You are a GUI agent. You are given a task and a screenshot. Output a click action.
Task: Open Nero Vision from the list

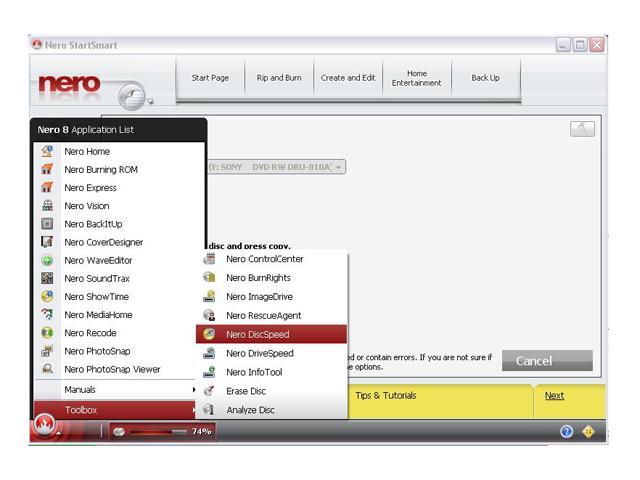119,205
